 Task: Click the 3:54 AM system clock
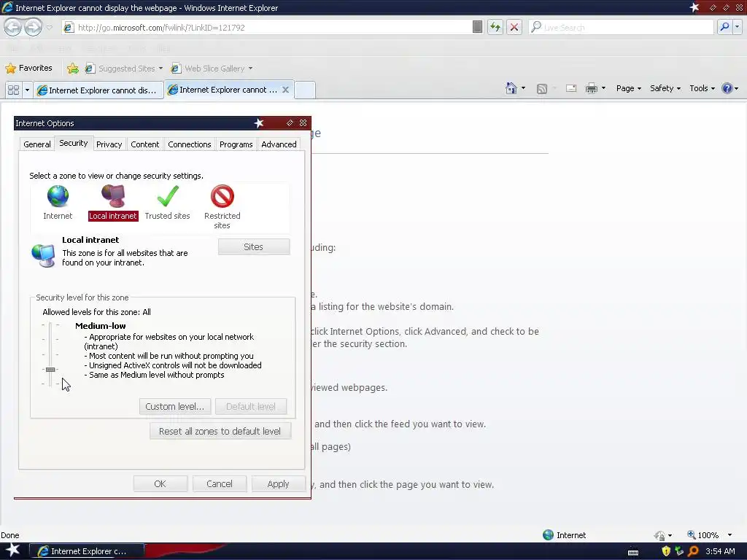(x=720, y=551)
